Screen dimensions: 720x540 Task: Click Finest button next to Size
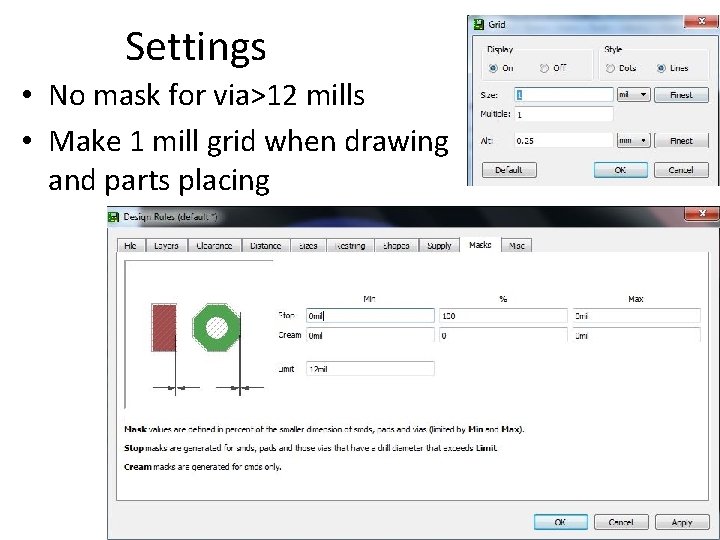tap(681, 95)
